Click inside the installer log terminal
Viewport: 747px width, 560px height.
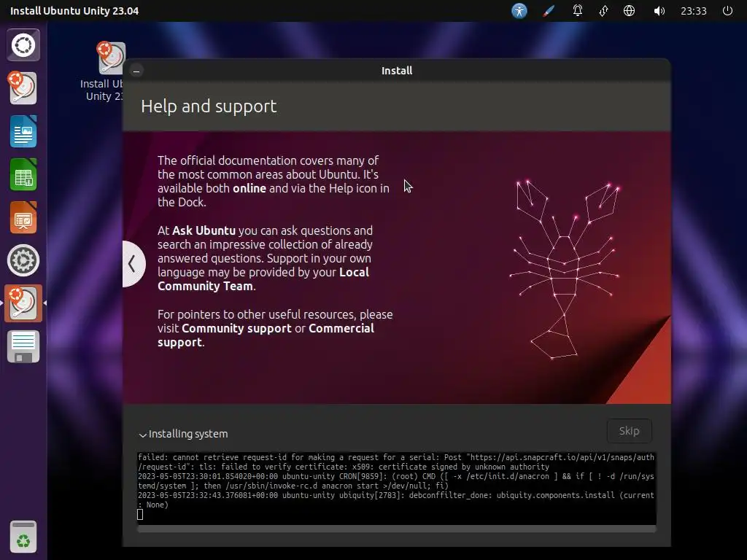[397, 489]
